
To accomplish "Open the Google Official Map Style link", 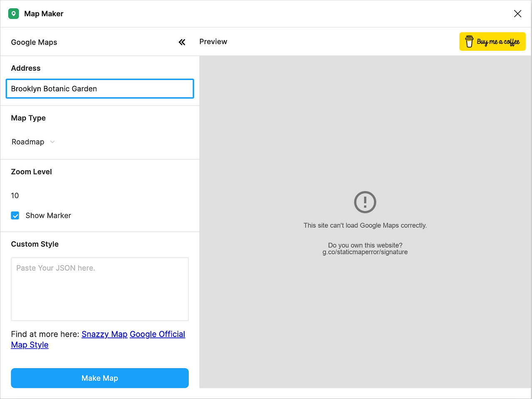I will tap(98, 340).
